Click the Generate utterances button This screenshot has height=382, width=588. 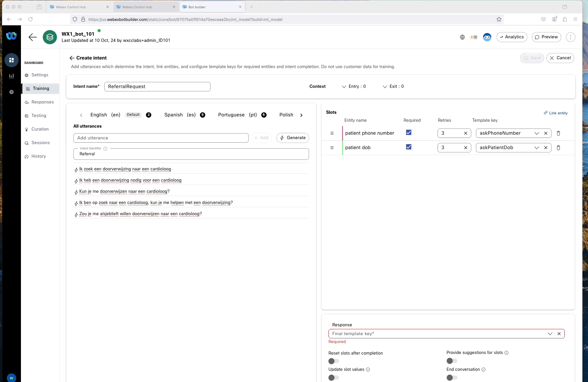[x=293, y=138]
